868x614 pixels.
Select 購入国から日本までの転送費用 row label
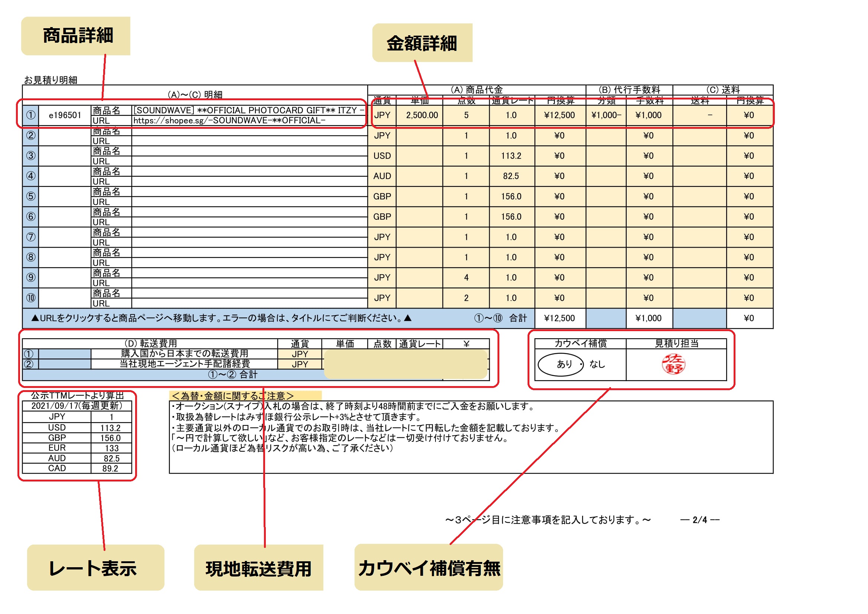click(x=185, y=353)
